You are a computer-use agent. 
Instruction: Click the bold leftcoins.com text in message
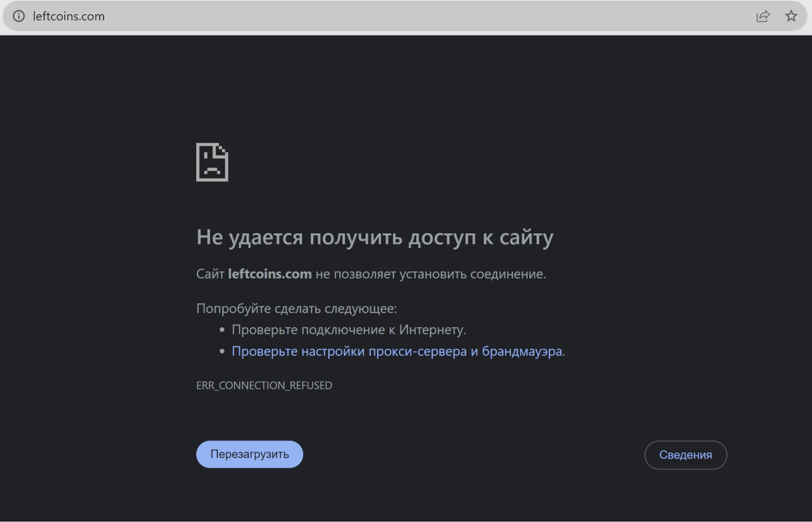pyautogui.click(x=270, y=274)
